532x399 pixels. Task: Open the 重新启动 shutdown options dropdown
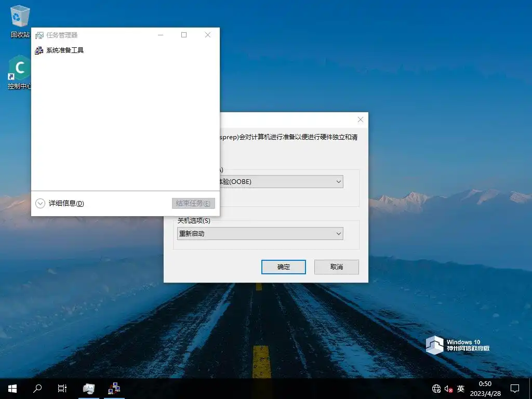point(260,233)
